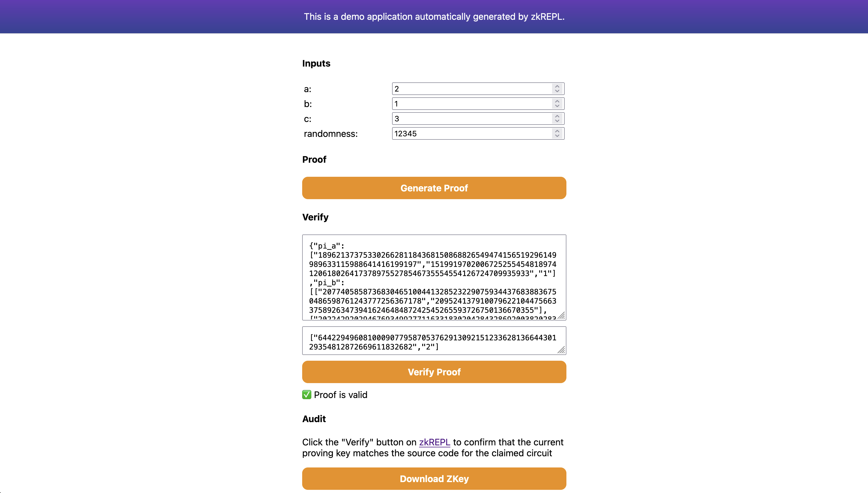
Task: Focus the input field for a
Action: (x=471, y=89)
